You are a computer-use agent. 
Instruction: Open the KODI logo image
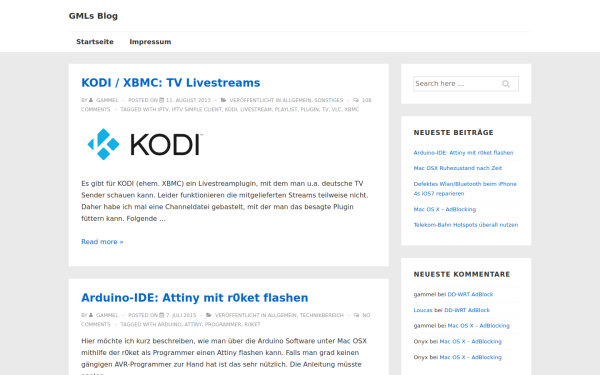(145, 144)
